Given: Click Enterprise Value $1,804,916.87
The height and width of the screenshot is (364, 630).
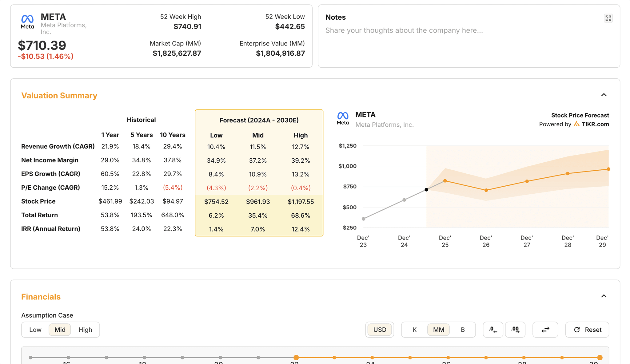Looking at the screenshot, I should click(280, 53).
